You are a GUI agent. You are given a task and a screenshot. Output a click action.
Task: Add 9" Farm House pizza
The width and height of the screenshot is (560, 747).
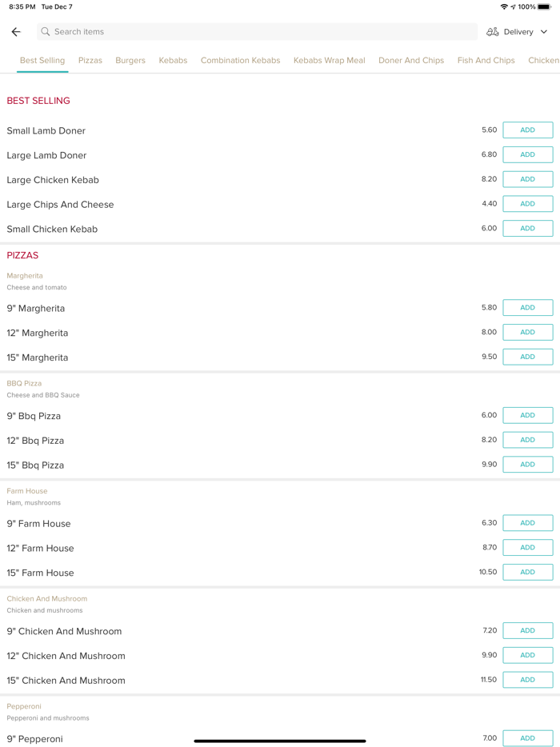tap(527, 523)
